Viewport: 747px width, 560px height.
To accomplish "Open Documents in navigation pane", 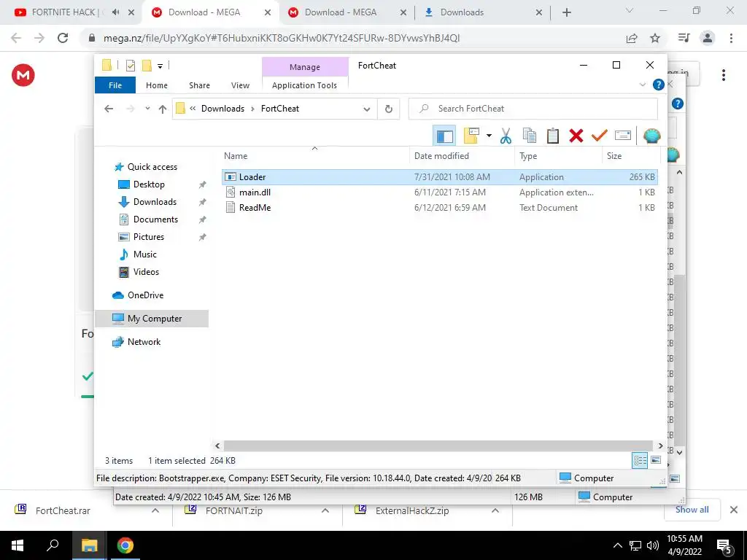I will pyautogui.click(x=155, y=219).
